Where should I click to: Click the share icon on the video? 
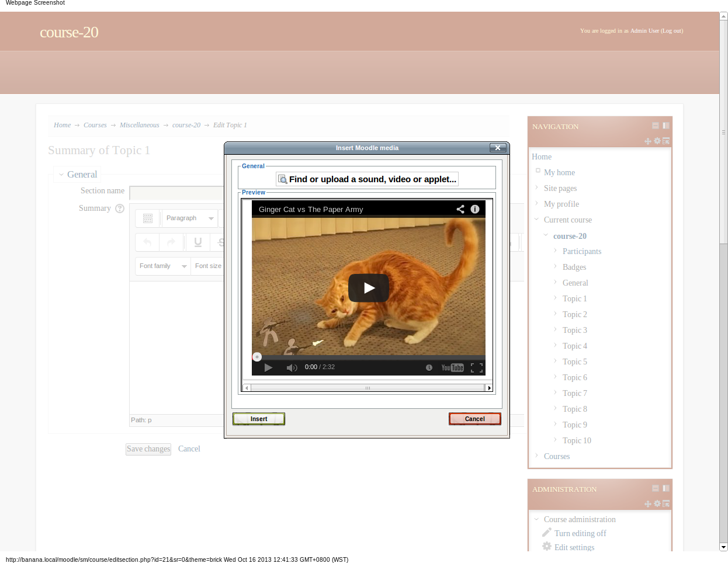pyautogui.click(x=460, y=209)
